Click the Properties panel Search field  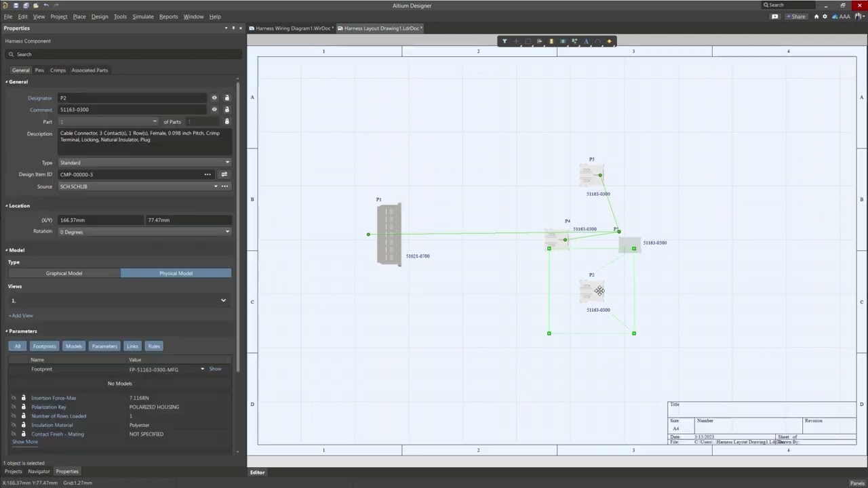pos(122,54)
